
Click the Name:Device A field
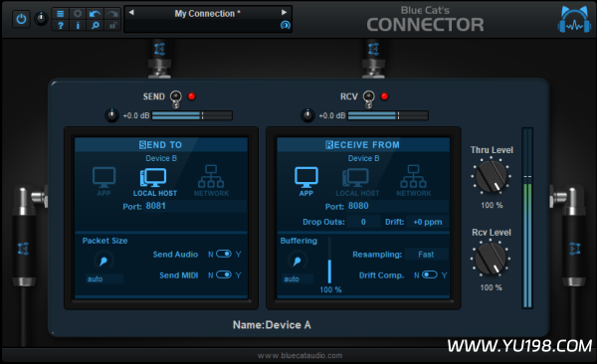[x=272, y=325]
